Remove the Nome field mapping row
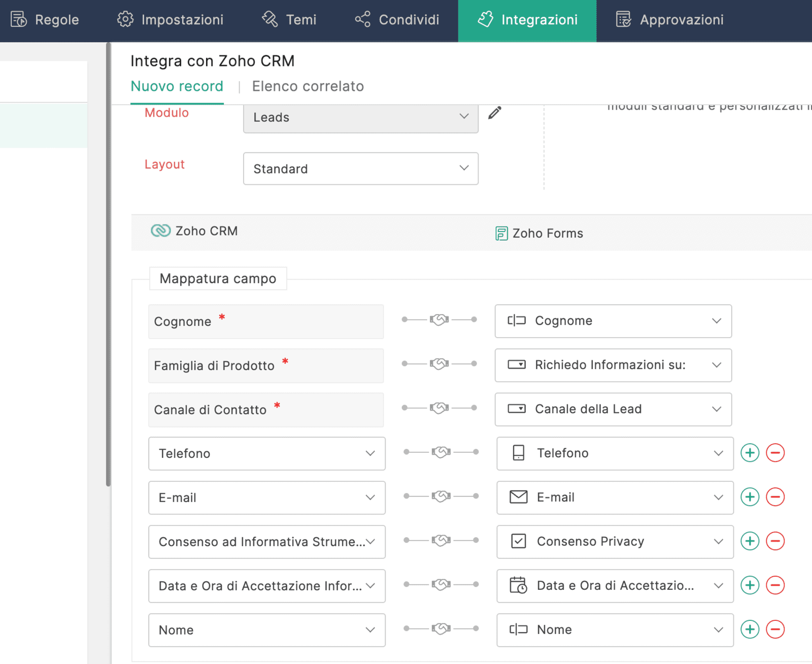Image resolution: width=812 pixels, height=664 pixels. point(775,629)
